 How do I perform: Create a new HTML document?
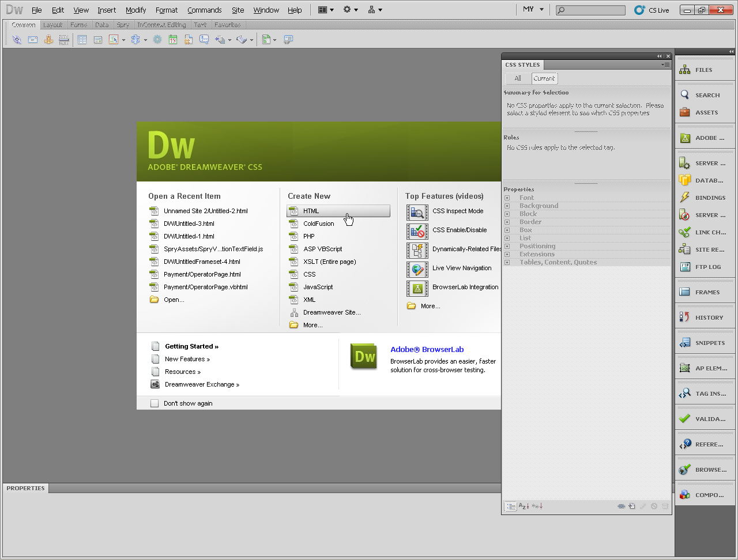[338, 211]
